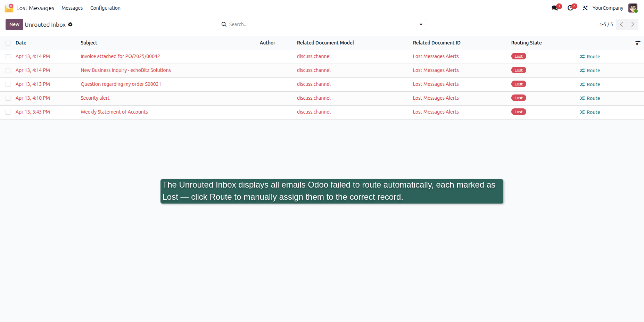The height and width of the screenshot is (322, 644).
Task: Check the Invoice attached for PO/2025/00042 row
Action: click(8, 57)
